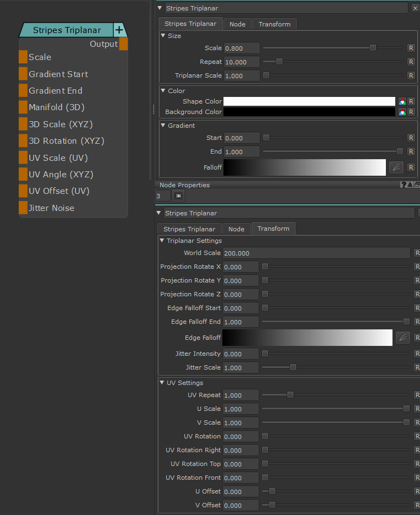Click the Manifold (3D) input port
Image resolution: width=420 pixels, height=515 pixels.
point(23,107)
